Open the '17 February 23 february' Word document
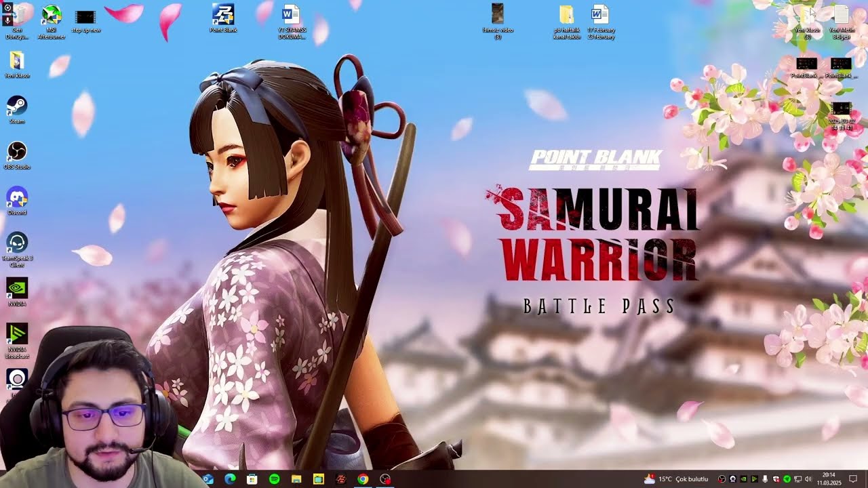 (601, 22)
